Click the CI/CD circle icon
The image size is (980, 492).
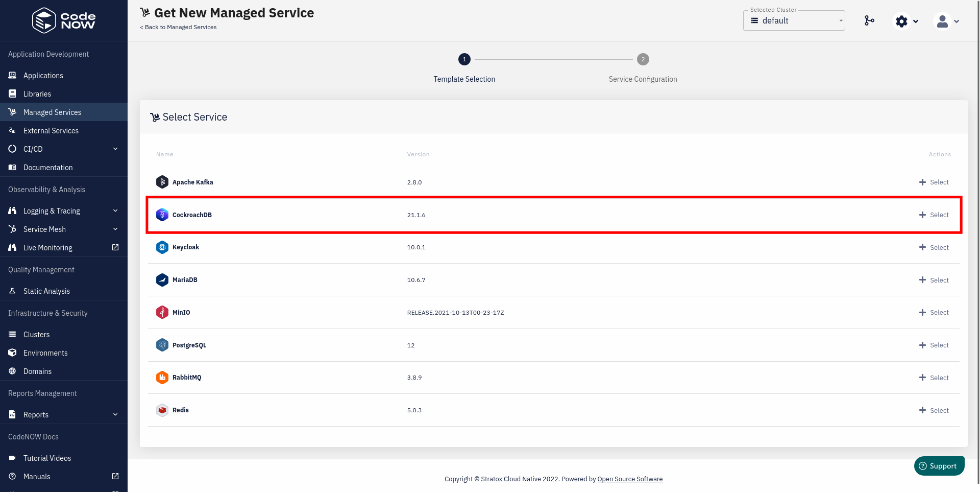[x=12, y=149]
